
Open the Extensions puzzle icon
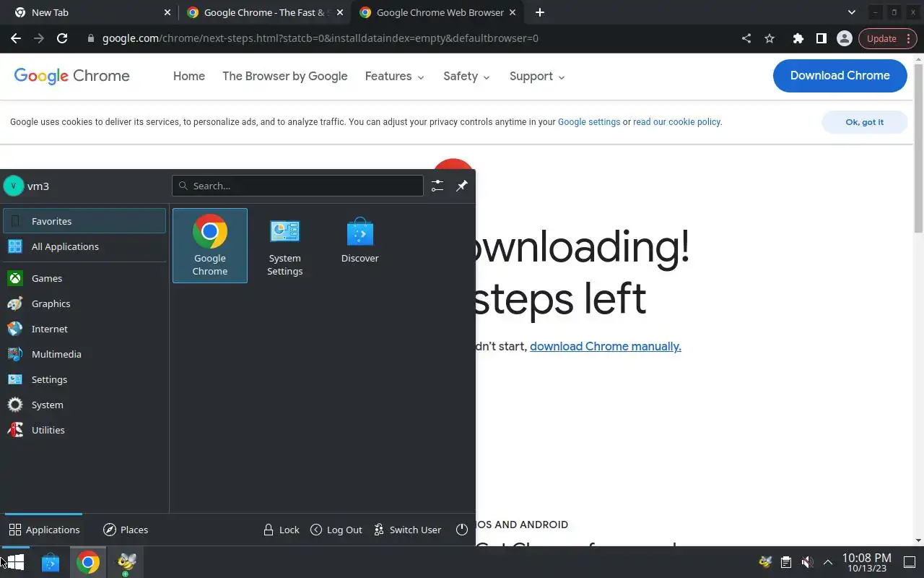[798, 38]
